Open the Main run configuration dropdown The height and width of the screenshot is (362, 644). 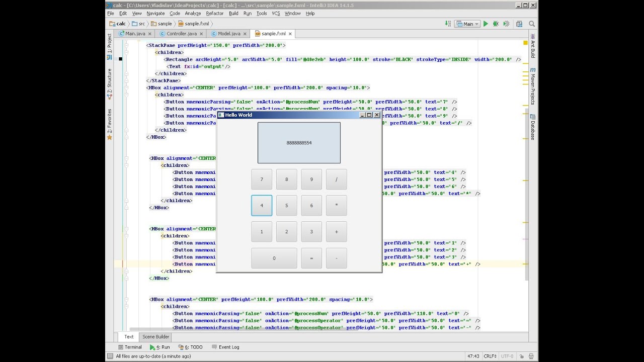coord(467,24)
